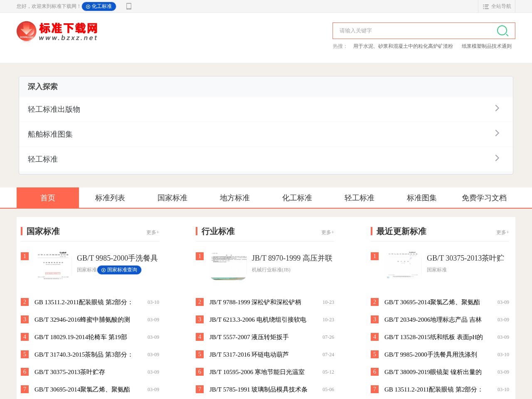The height and width of the screenshot is (399, 532).
Task: Click the 化工标准 badge in the top bar
Action: click(x=99, y=6)
